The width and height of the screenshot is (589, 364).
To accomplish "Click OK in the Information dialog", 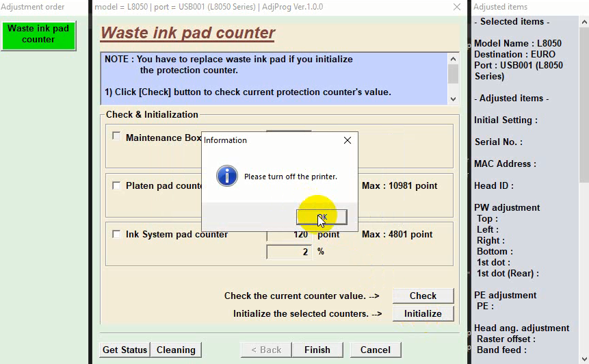I will click(322, 217).
